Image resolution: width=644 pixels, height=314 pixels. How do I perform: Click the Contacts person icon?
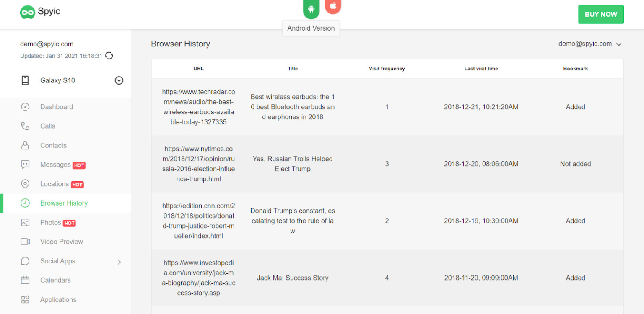click(x=25, y=145)
